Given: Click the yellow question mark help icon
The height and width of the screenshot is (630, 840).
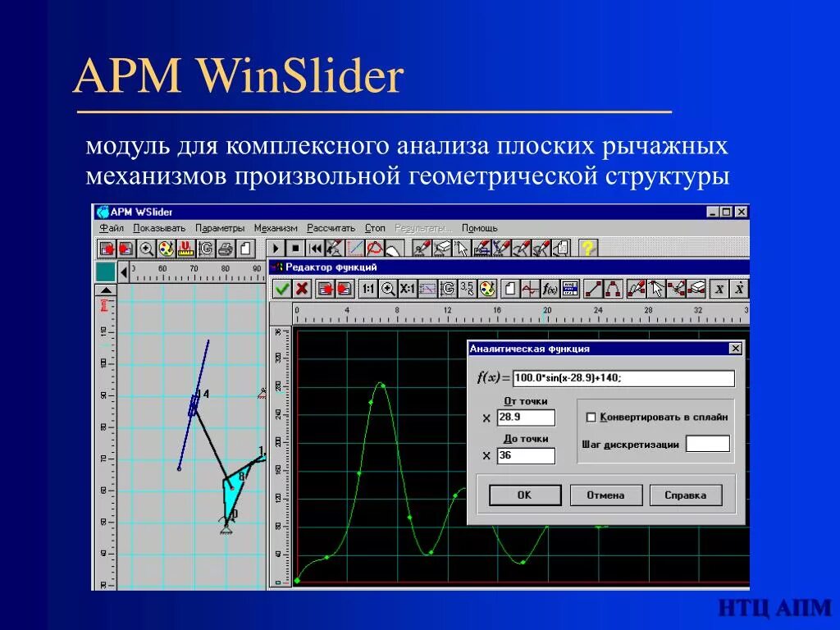Looking at the screenshot, I should 587,249.
